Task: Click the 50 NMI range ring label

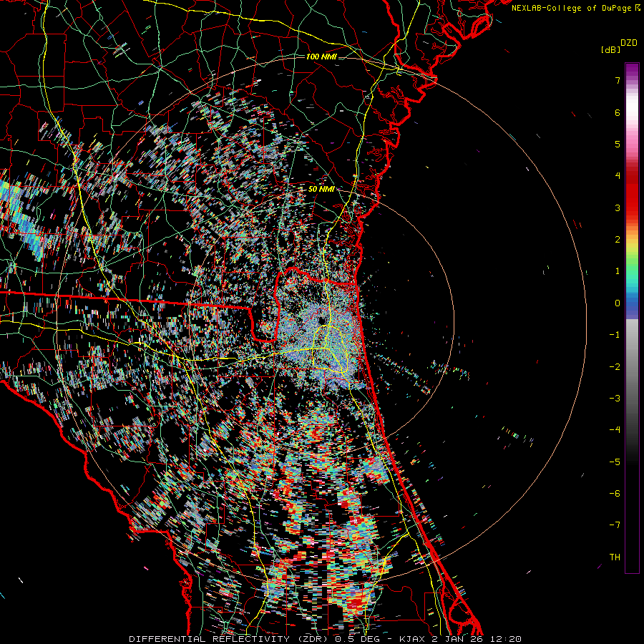Action: 321,189
